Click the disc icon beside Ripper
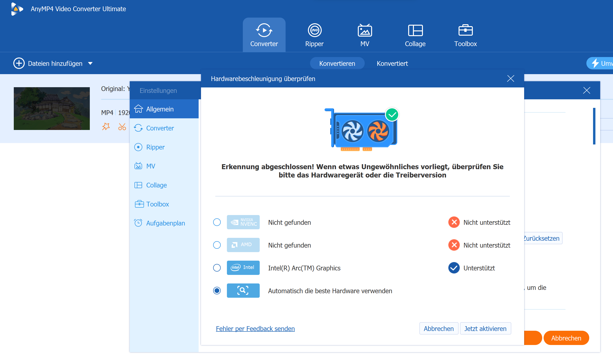 (x=138, y=147)
